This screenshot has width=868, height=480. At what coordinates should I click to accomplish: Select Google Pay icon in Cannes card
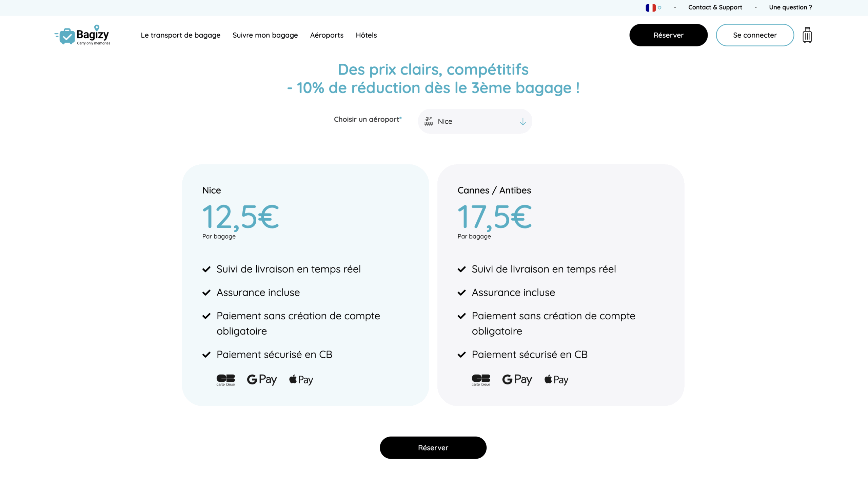517,380
